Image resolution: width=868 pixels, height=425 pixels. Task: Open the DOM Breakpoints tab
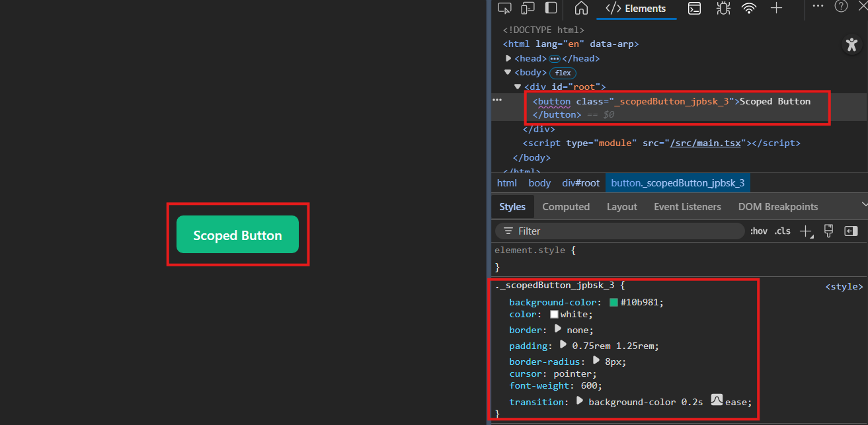click(x=778, y=207)
